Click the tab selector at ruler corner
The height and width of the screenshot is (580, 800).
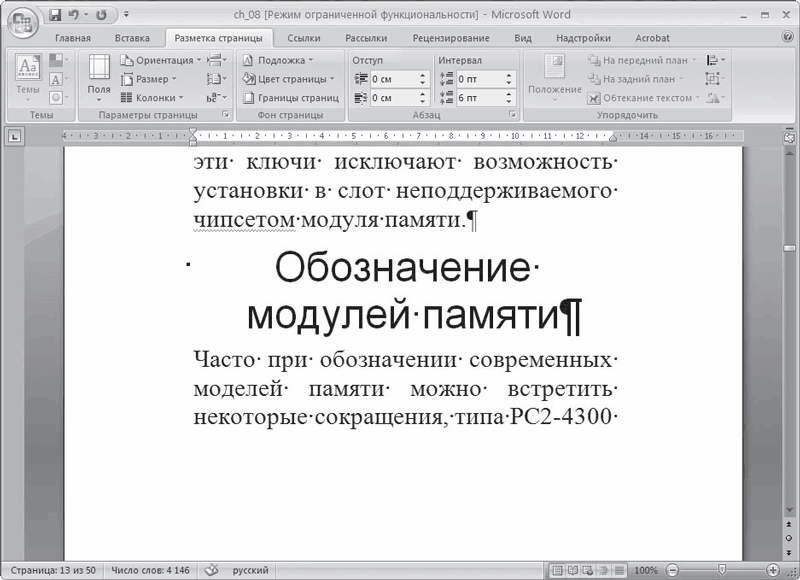point(15,136)
